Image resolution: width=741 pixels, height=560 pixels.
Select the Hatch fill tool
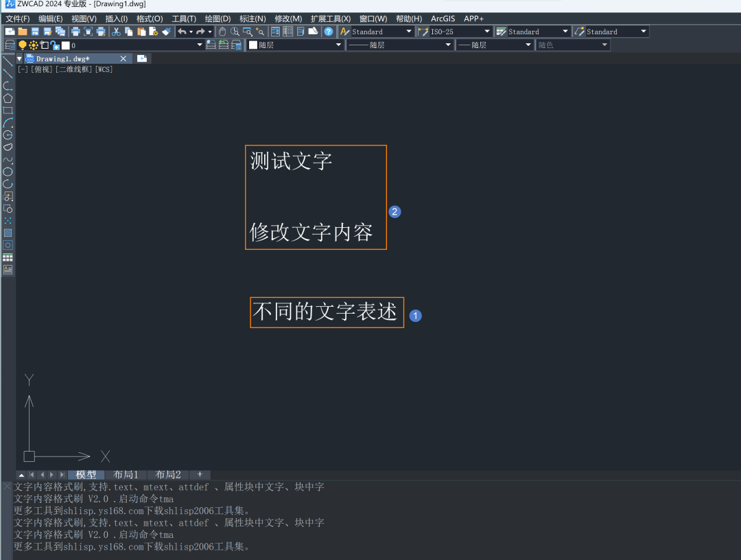pyautogui.click(x=8, y=233)
